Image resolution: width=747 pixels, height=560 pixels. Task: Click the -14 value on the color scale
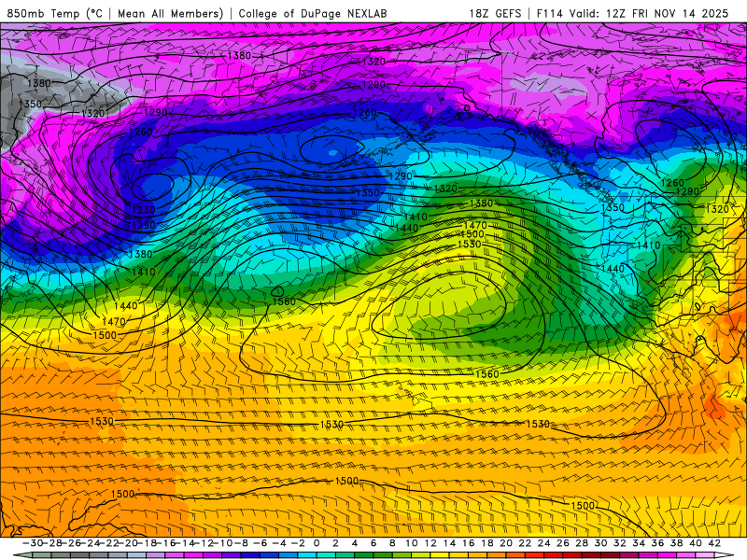pos(185,543)
